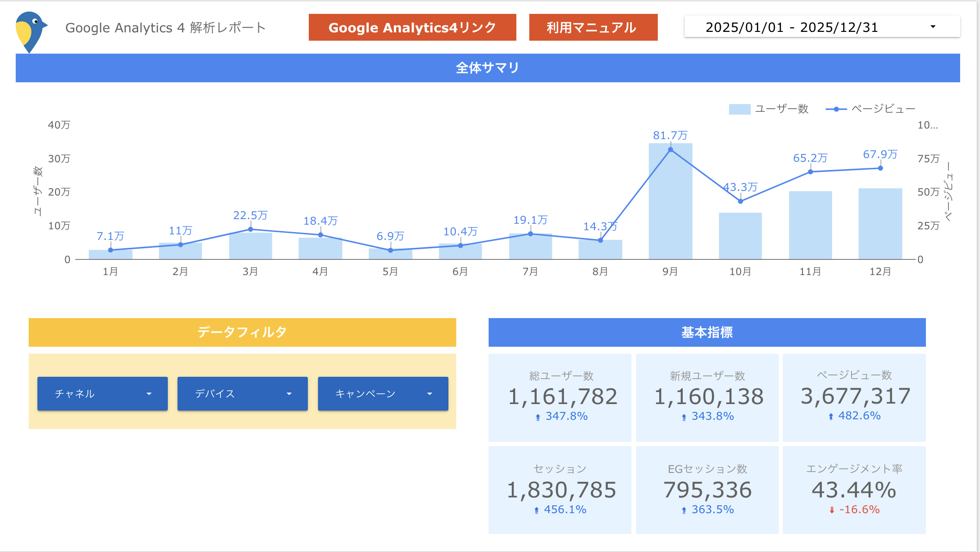Screen dimensions: 980x552
Task: Open the デバイス filter dropdown
Action: [242, 393]
